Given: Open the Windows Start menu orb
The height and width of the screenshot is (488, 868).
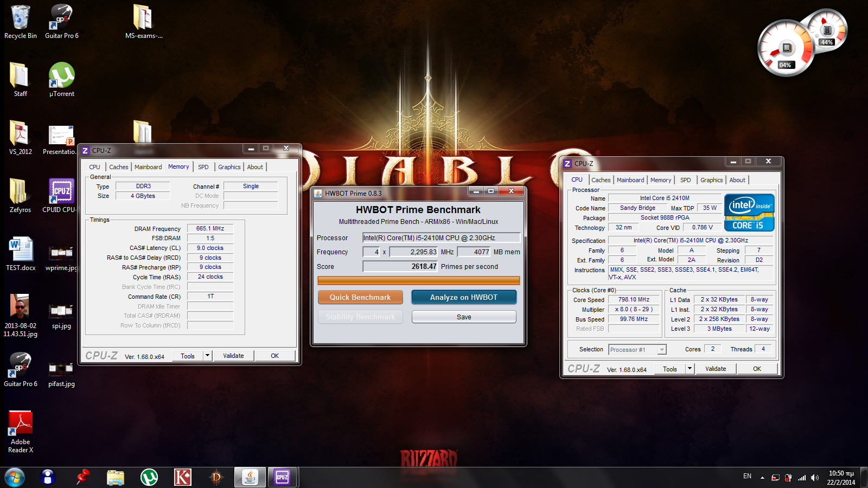Looking at the screenshot, I should tap(15, 478).
